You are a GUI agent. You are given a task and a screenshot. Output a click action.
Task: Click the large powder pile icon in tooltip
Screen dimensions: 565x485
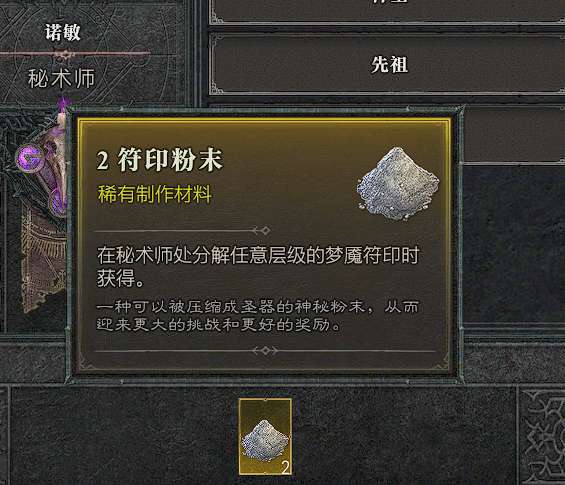pyautogui.click(x=398, y=183)
